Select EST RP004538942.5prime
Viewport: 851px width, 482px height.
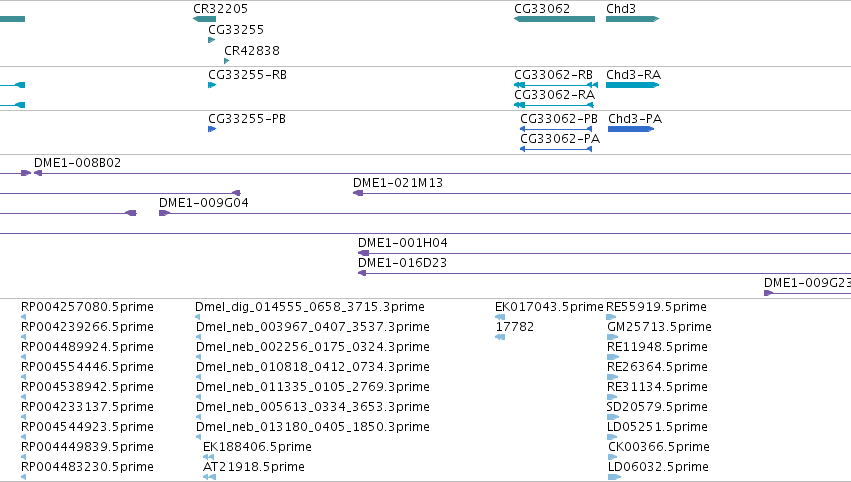87,387
